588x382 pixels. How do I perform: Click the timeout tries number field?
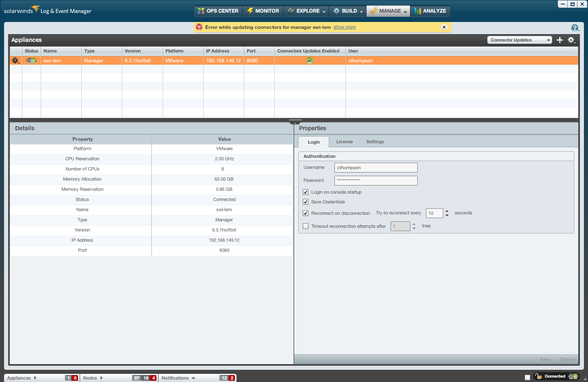click(400, 226)
